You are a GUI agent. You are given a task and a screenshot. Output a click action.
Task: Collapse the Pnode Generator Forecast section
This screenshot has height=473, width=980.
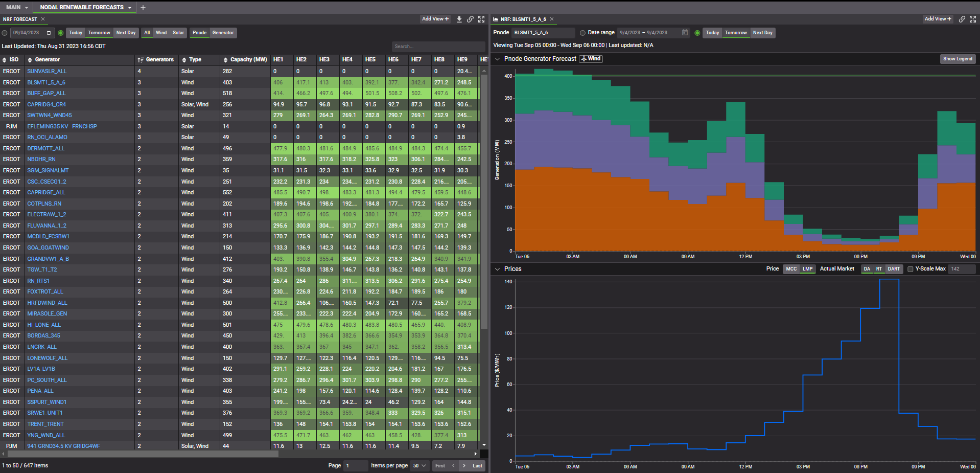pos(497,59)
